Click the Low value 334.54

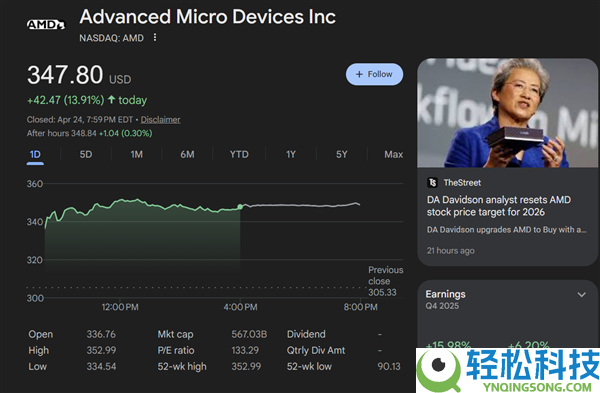101,366
